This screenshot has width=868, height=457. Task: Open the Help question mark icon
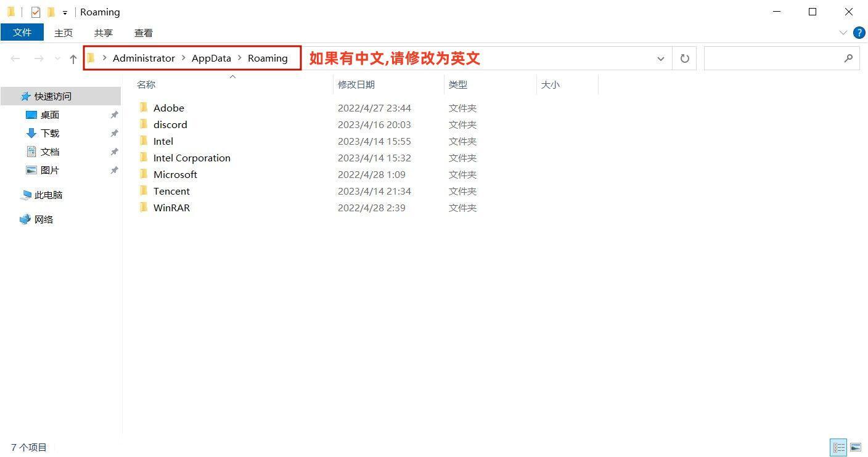[859, 33]
